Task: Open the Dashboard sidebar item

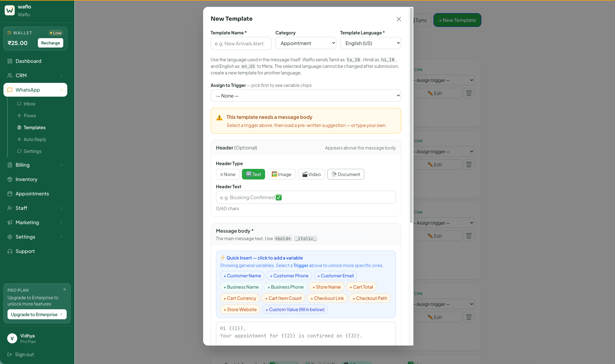Action: click(x=35, y=61)
